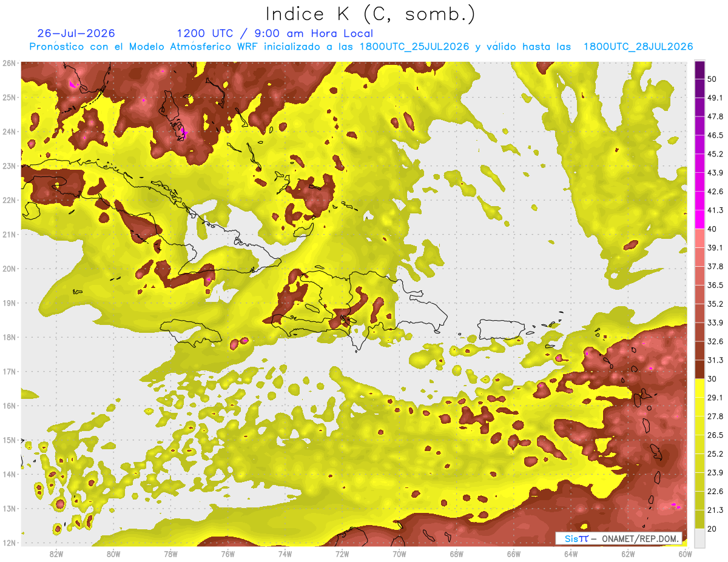Click the colorbar value "29.1"

tap(716, 398)
